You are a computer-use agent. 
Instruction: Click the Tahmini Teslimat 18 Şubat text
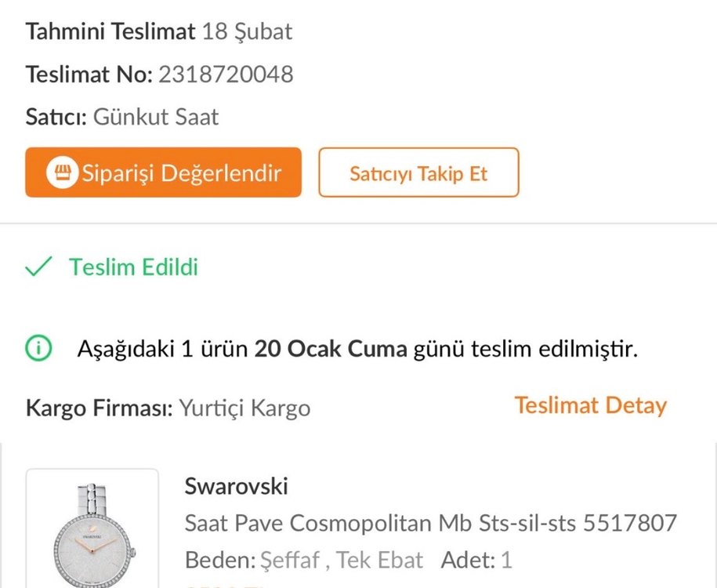[157, 31]
